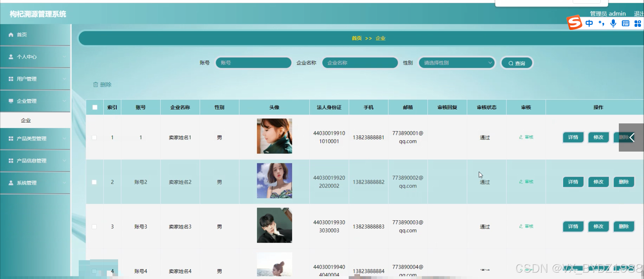Click the user icon beside 系统管理
Viewport: 644px width, 279px height.
(11, 183)
